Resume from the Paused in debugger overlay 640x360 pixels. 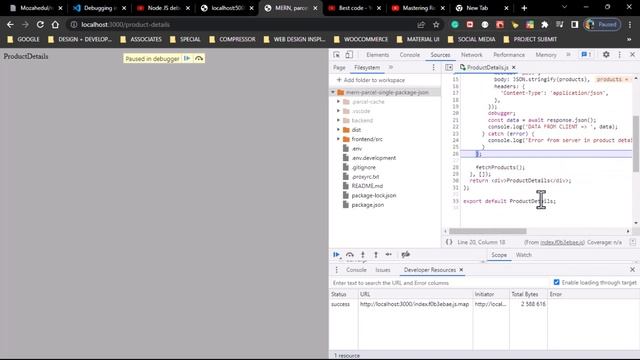(x=187, y=58)
